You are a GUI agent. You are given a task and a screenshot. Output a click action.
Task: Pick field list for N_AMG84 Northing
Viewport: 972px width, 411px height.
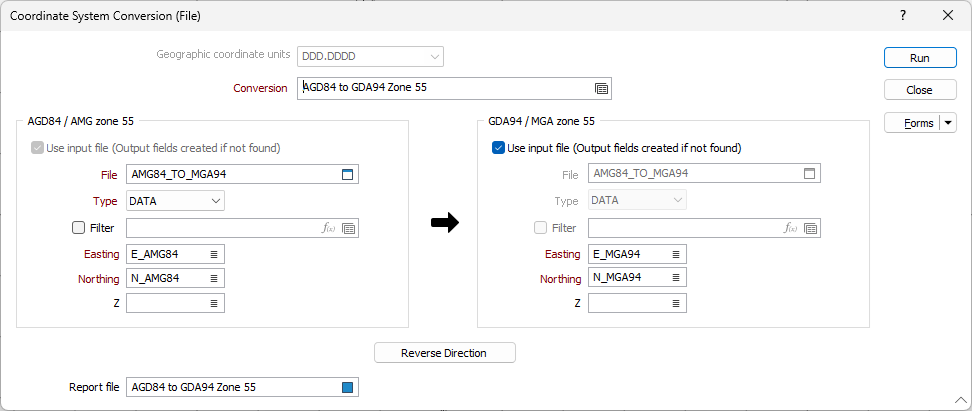(214, 278)
